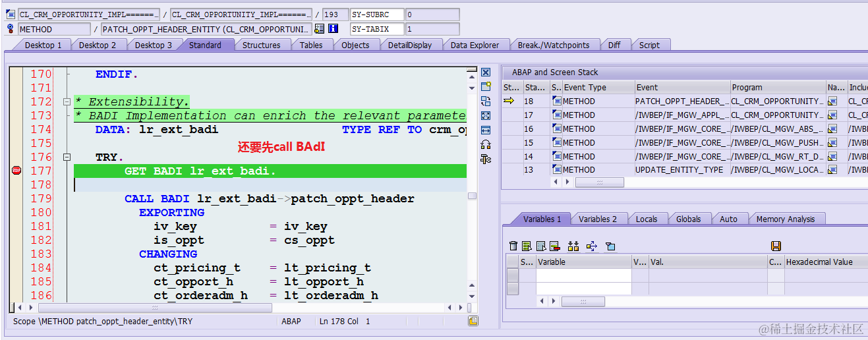Click the orange save icon in Variables panel
Image resolution: width=868 pixels, height=340 pixels.
776,246
